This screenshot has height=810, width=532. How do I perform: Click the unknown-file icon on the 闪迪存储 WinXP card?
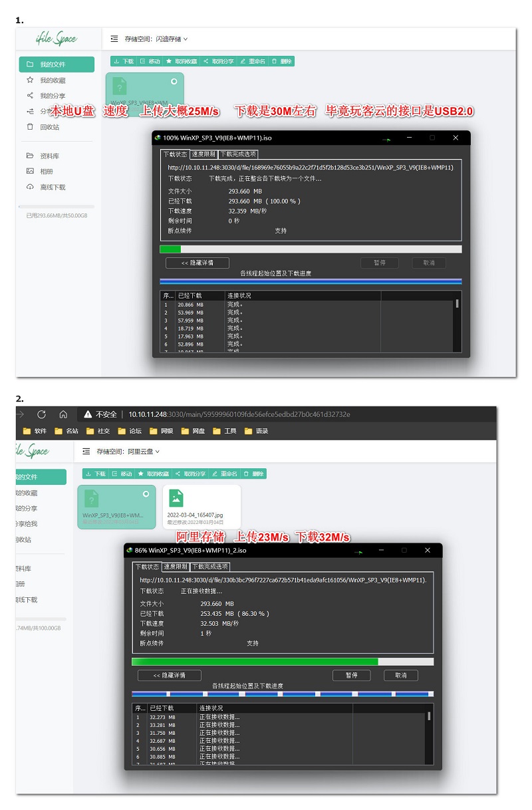[119, 85]
